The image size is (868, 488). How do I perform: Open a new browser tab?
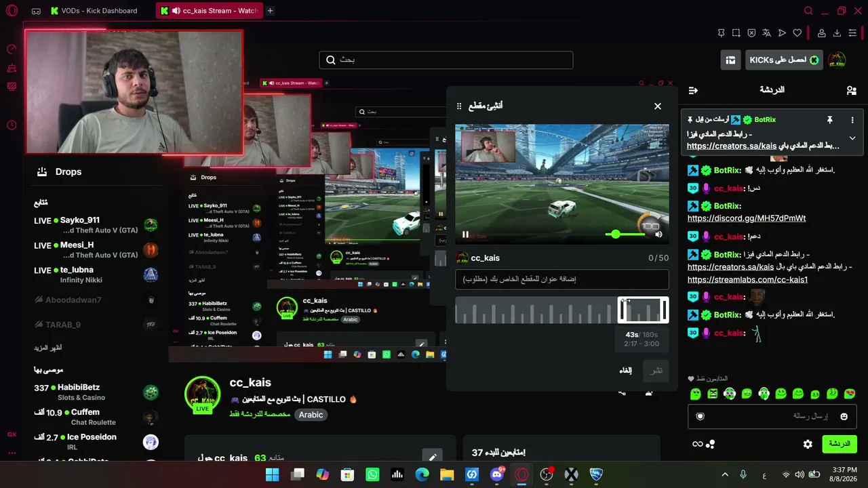coord(270,11)
